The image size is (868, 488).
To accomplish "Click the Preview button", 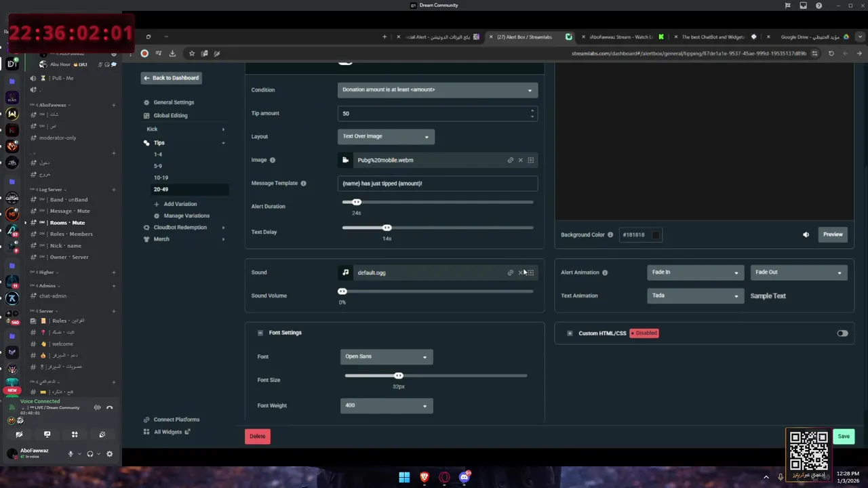I will 833,235.
